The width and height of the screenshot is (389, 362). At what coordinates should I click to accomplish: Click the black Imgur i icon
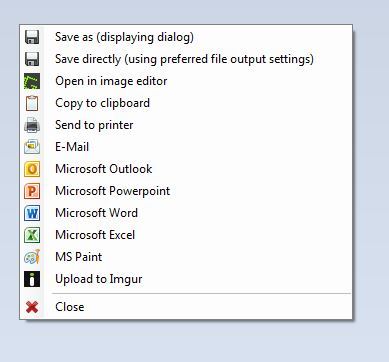32,279
